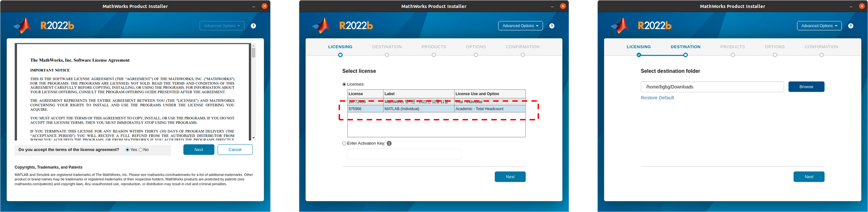The height and width of the screenshot is (212, 868).
Task: Click License Use and Option column header
Action: [x=490, y=94]
